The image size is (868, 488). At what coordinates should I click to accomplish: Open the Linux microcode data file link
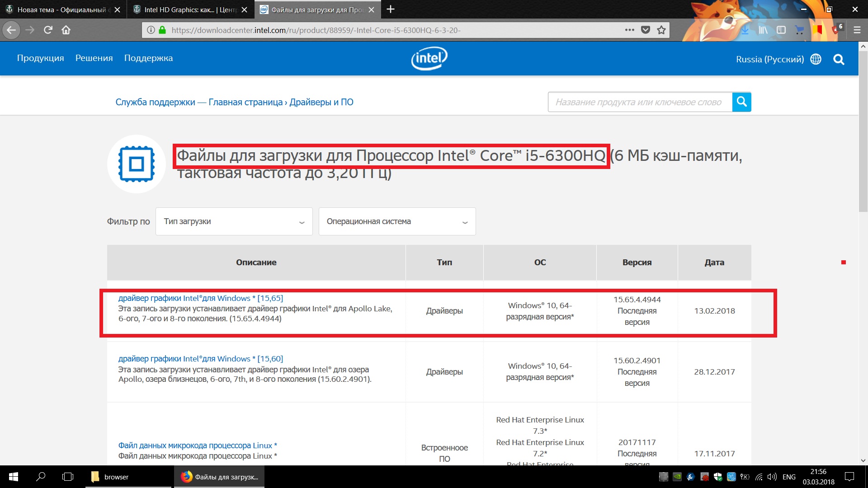coord(198,446)
